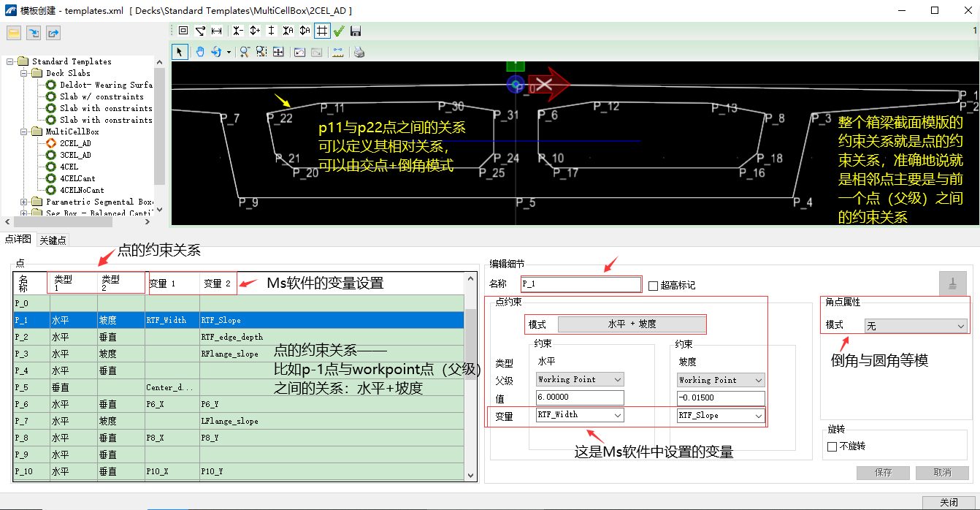980x510 pixels.
Task: Open the slope constraint 父级 Working Point dropdown
Action: pos(720,380)
